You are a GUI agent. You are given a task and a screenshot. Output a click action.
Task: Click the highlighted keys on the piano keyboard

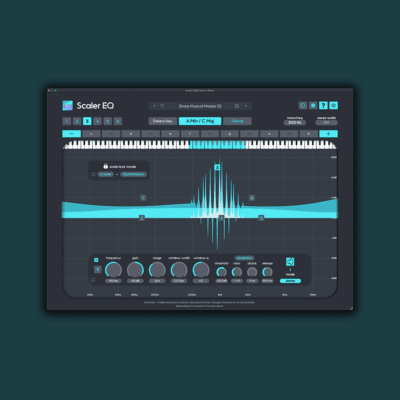point(217,145)
